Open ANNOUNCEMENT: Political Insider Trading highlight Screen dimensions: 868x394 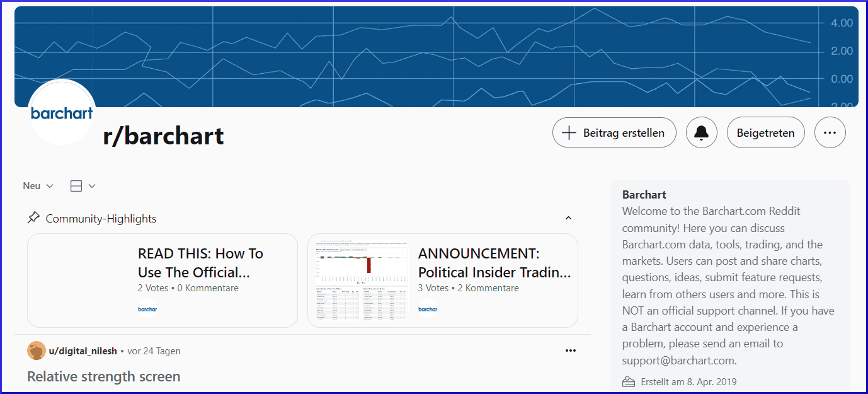494,263
